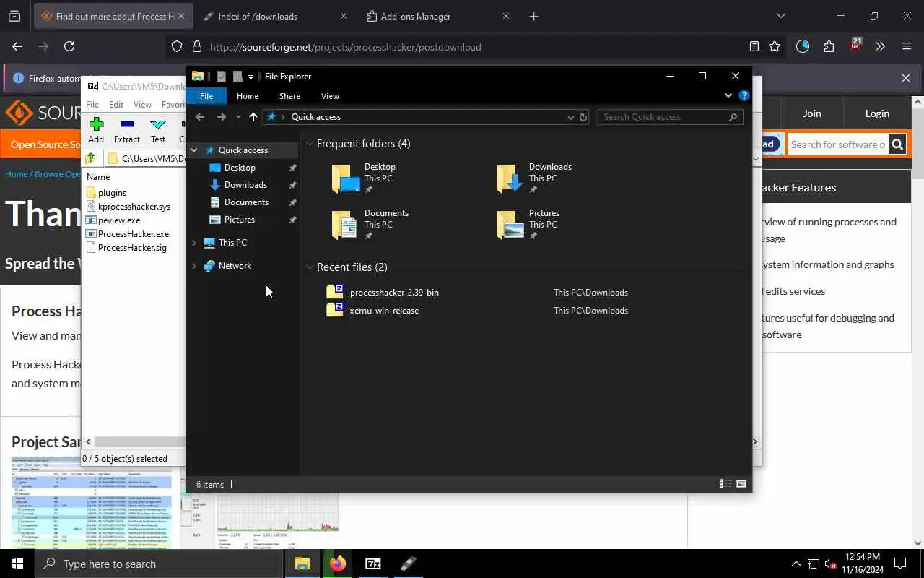Switch File Explorer to details view icon
Viewport: 924px width, 578px height.
click(x=725, y=484)
